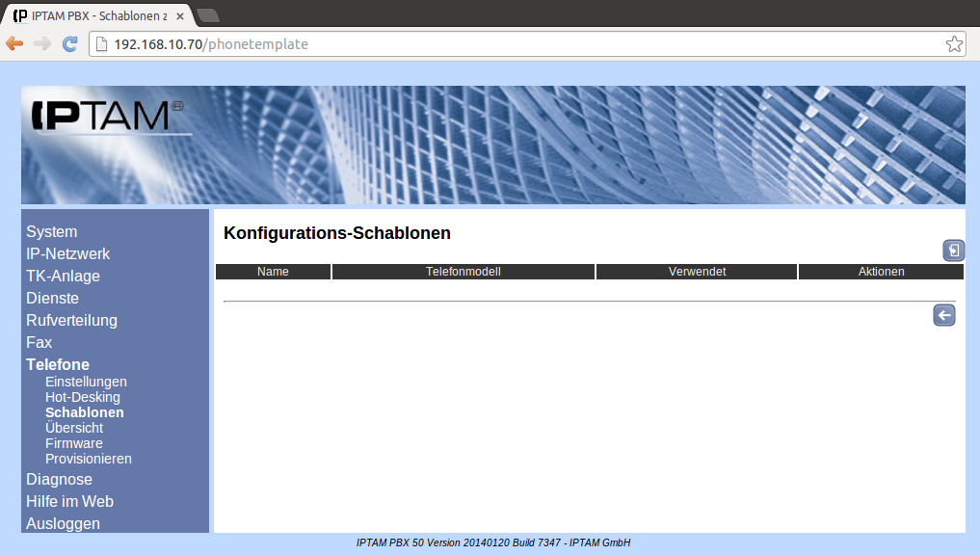Click the browser forward arrow button
This screenshot has height=555, width=980.
click(42, 43)
